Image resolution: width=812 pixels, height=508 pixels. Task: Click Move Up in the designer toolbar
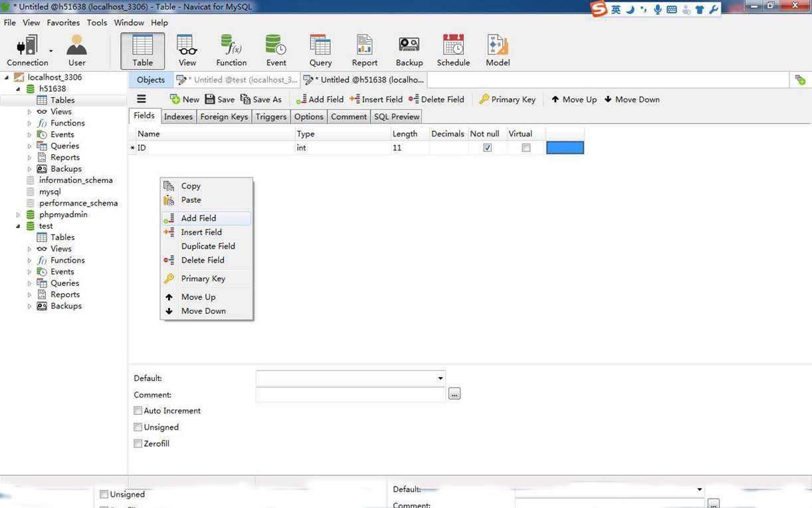(574, 99)
